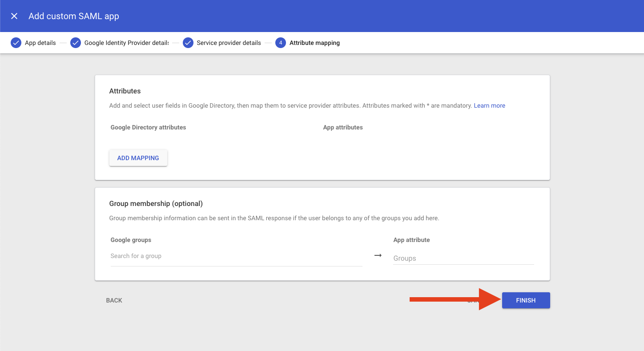Viewport: 644px width, 351px height.
Task: Click the Group membership (optional) heading
Action: coord(156,204)
